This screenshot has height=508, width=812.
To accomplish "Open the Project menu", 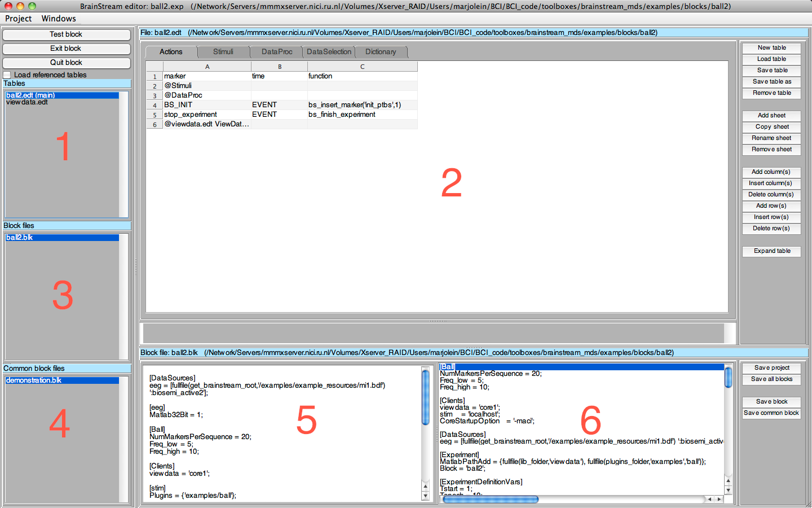I will 19,19.
